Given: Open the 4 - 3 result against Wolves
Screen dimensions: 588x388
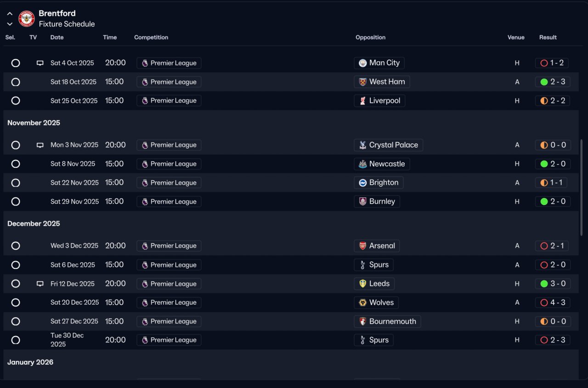Looking at the screenshot, I should (x=553, y=302).
